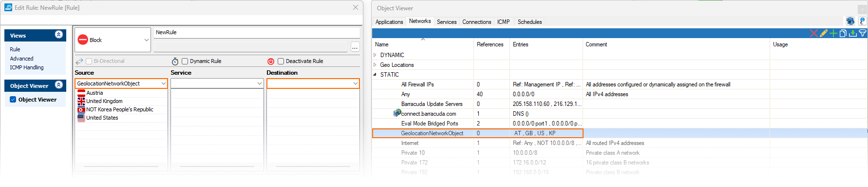Click the United Kingdom flag icon

pos(81,101)
